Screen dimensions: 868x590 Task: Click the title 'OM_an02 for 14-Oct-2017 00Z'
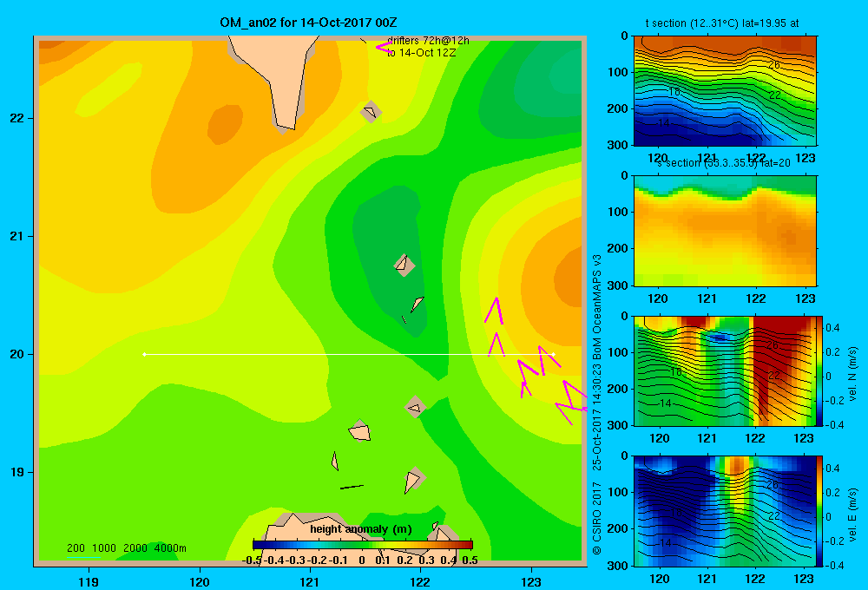tap(308, 23)
